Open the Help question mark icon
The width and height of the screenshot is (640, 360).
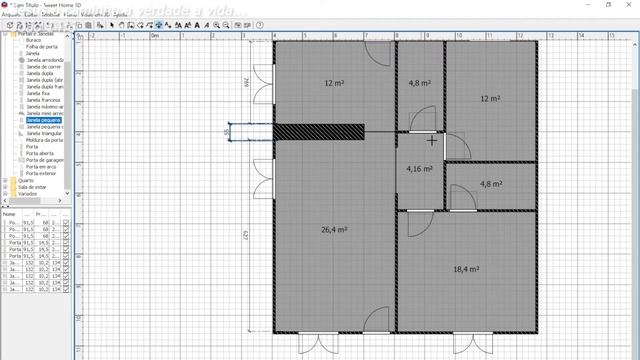[x=260, y=25]
